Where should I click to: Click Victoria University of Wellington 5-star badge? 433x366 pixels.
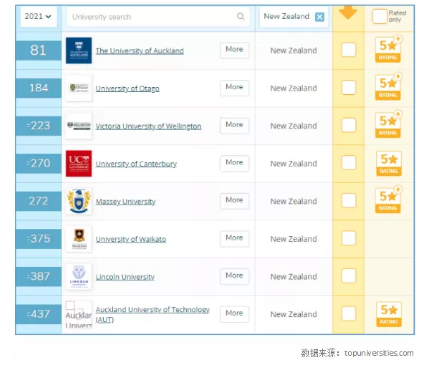point(388,125)
